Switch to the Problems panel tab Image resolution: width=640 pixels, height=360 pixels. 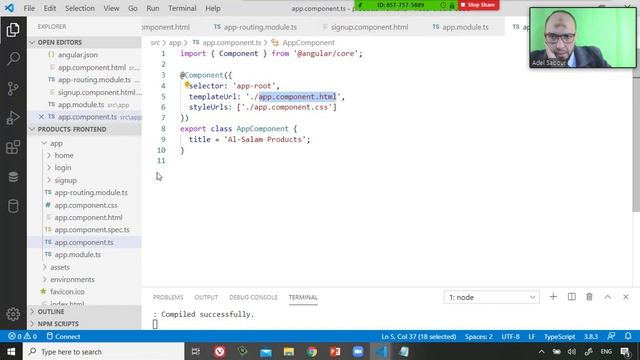coord(168,297)
